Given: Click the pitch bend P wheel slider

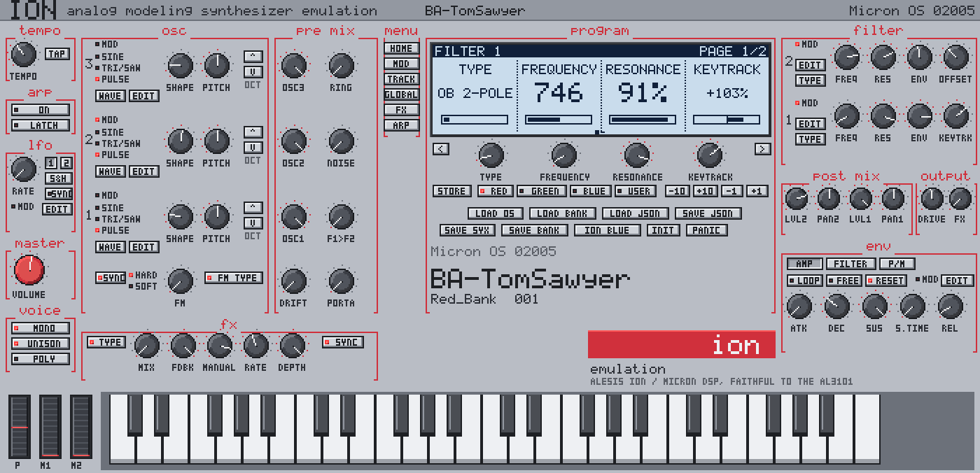Looking at the screenshot, I should click(20, 426).
